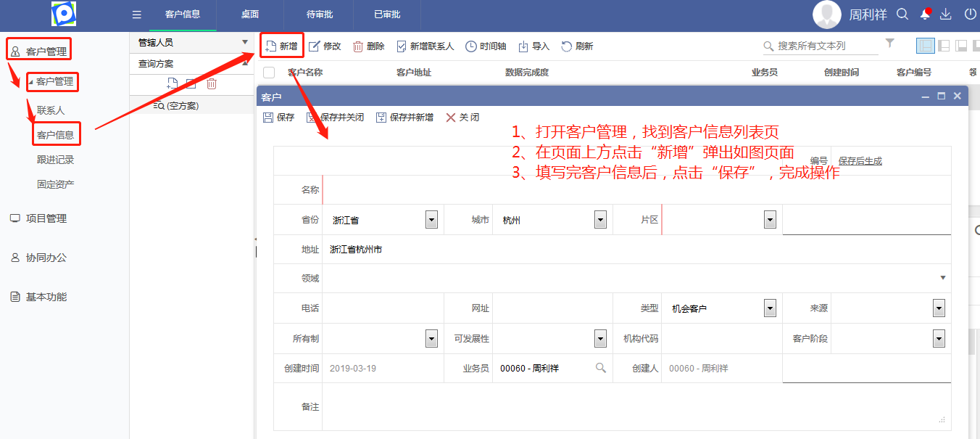Click the 时间轴 (Timeline) clock icon
The image size is (980, 439).
[x=487, y=46]
